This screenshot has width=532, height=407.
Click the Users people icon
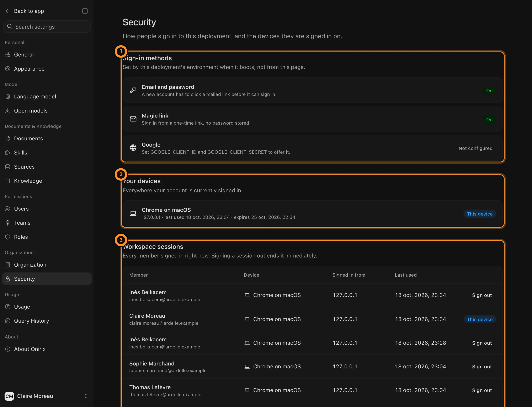(x=8, y=208)
